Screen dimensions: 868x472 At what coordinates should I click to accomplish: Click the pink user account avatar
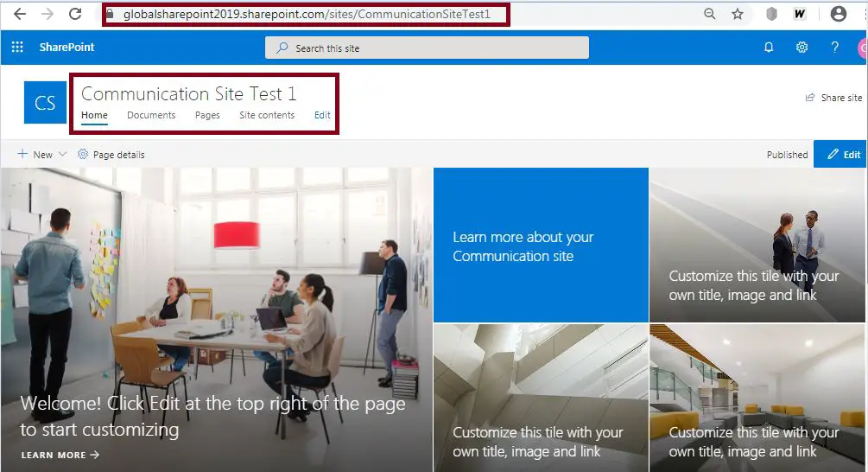point(863,48)
